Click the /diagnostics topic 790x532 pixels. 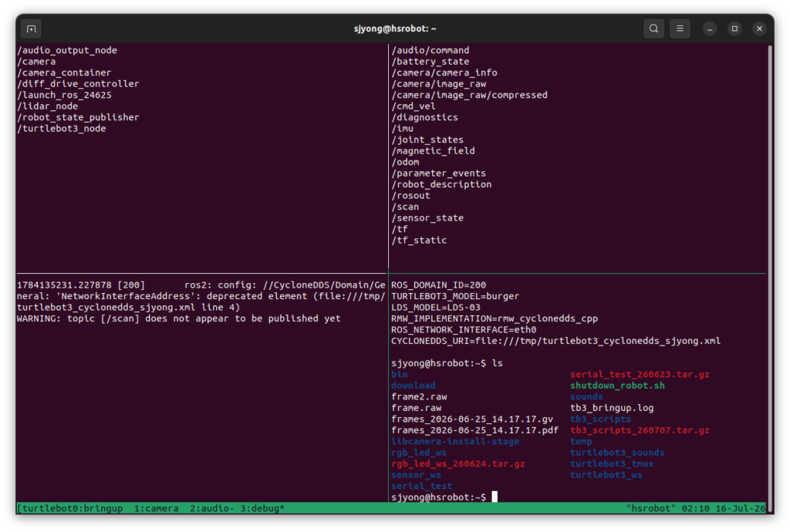pyautogui.click(x=425, y=117)
